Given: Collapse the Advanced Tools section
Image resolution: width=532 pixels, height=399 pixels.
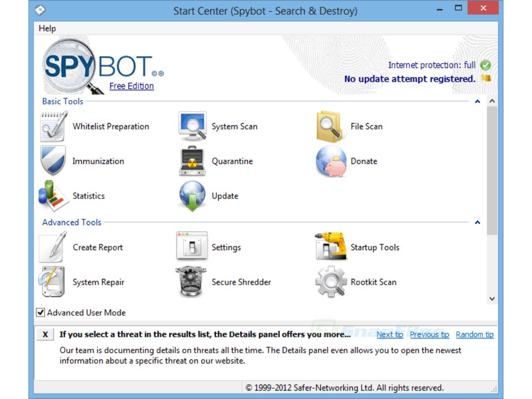Looking at the screenshot, I should pyautogui.click(x=477, y=222).
